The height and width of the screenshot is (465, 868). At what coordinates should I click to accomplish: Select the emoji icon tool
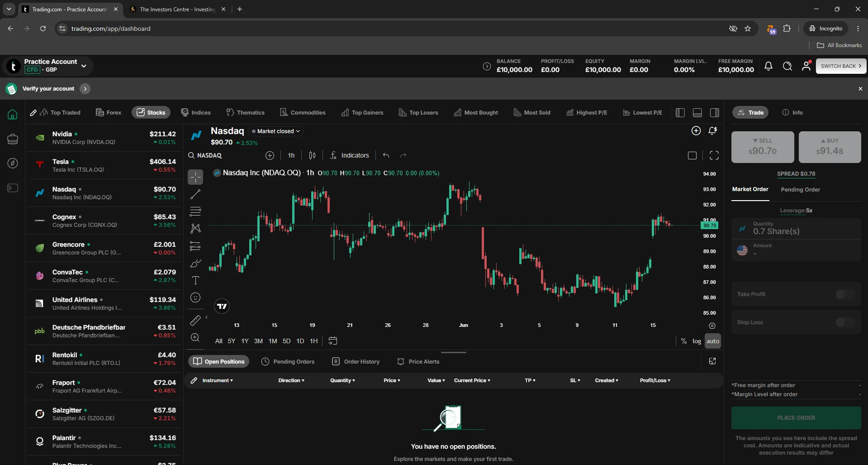click(x=195, y=297)
